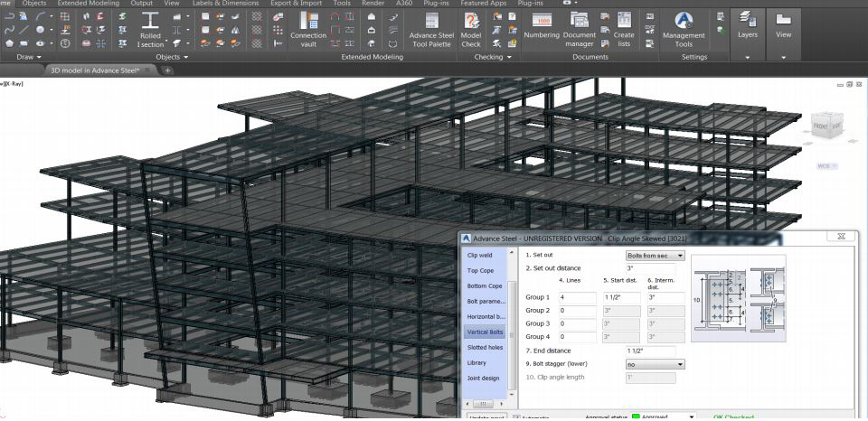The height and width of the screenshot is (421, 868).
Task: Open the Output ribbon tab
Action: [142, 4]
